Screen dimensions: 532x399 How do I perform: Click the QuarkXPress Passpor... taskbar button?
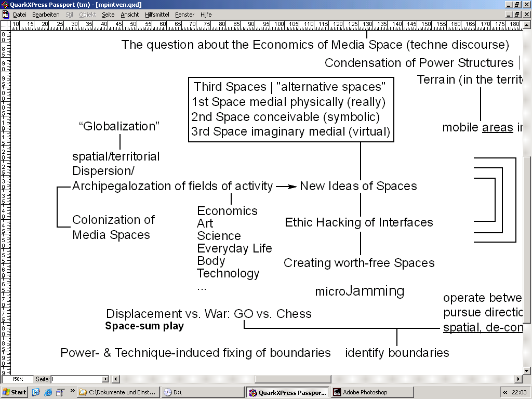point(288,392)
